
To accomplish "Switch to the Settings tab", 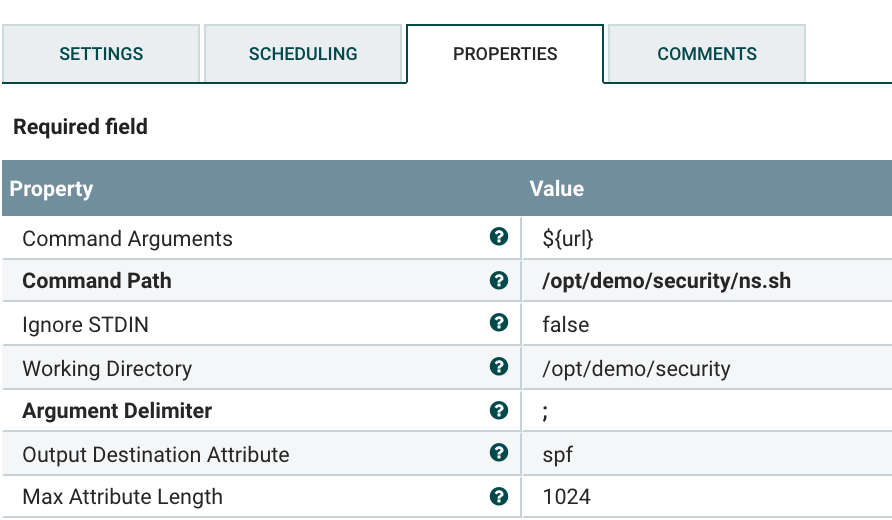I will click(101, 54).
